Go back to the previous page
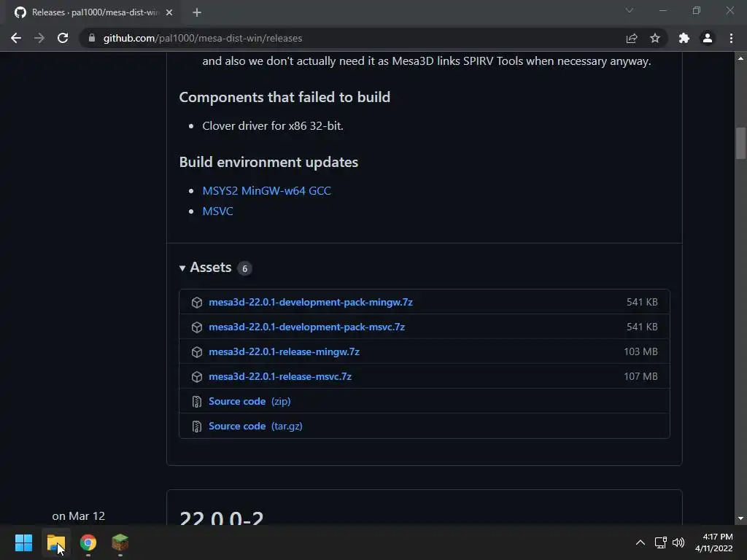The height and width of the screenshot is (560, 747). (x=16, y=38)
